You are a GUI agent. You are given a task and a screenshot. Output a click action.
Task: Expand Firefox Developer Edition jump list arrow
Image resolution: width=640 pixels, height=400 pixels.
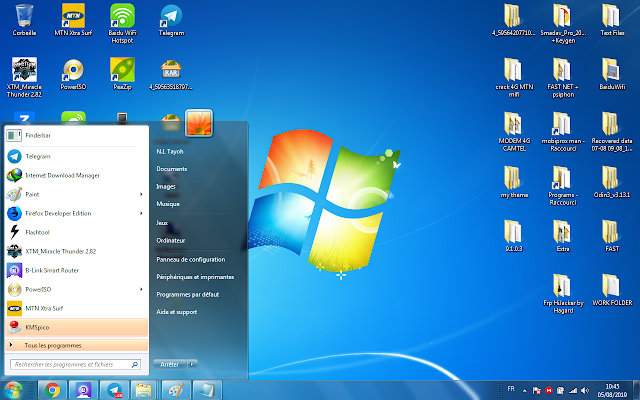pos(141,213)
